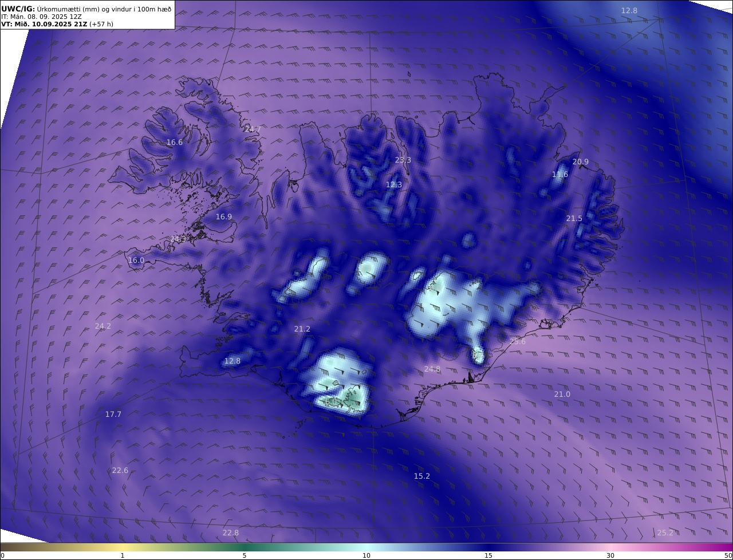Click the 24.3 value in Breiðafjörður
This screenshot has width=733, height=560.
(179, 239)
